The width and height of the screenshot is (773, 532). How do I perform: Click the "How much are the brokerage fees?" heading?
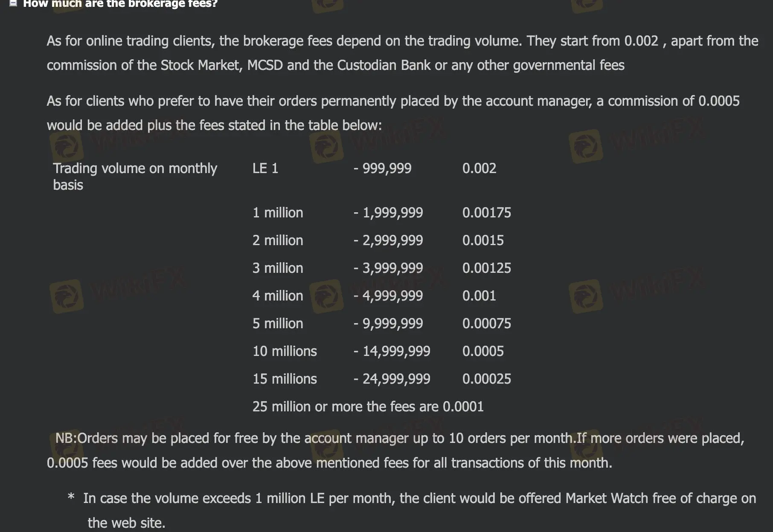120,4
